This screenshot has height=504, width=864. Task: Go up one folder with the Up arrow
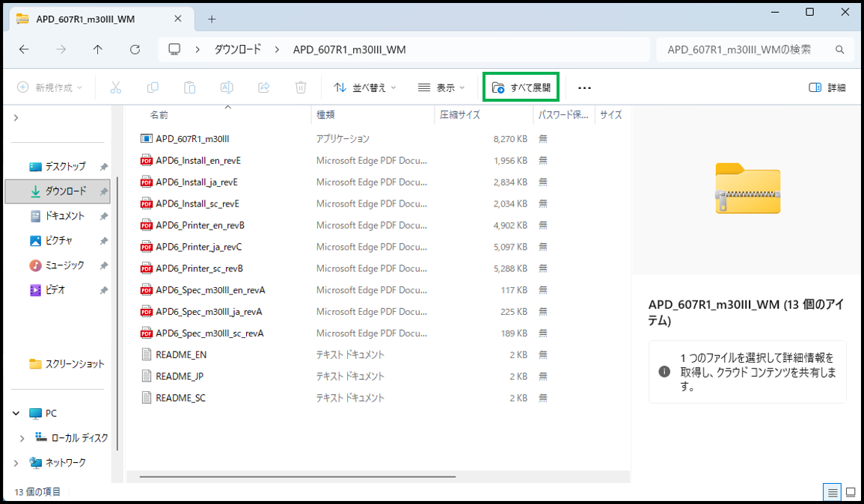tap(98, 50)
